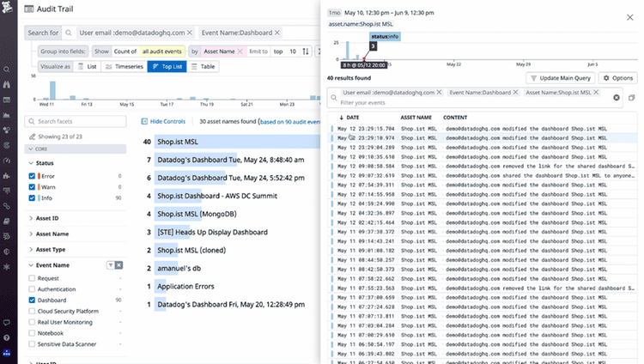Click the Search facets input field
Viewport: 644px width, 364px height.
coord(76,122)
